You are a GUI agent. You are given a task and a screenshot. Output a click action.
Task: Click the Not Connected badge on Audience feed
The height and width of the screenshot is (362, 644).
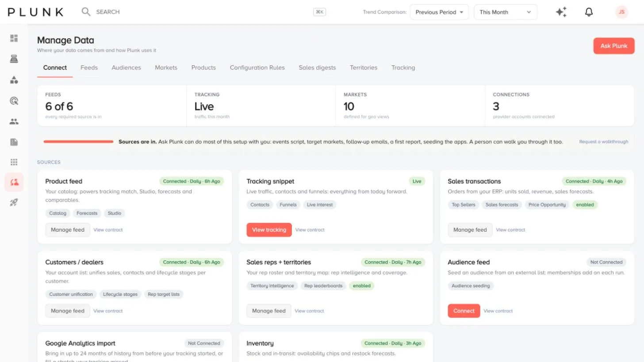tap(606, 262)
